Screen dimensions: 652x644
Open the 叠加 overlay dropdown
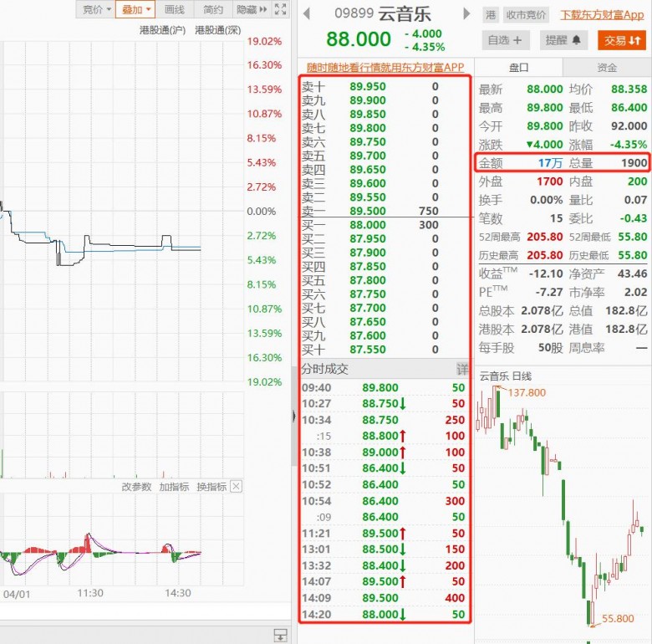pyautogui.click(x=135, y=9)
